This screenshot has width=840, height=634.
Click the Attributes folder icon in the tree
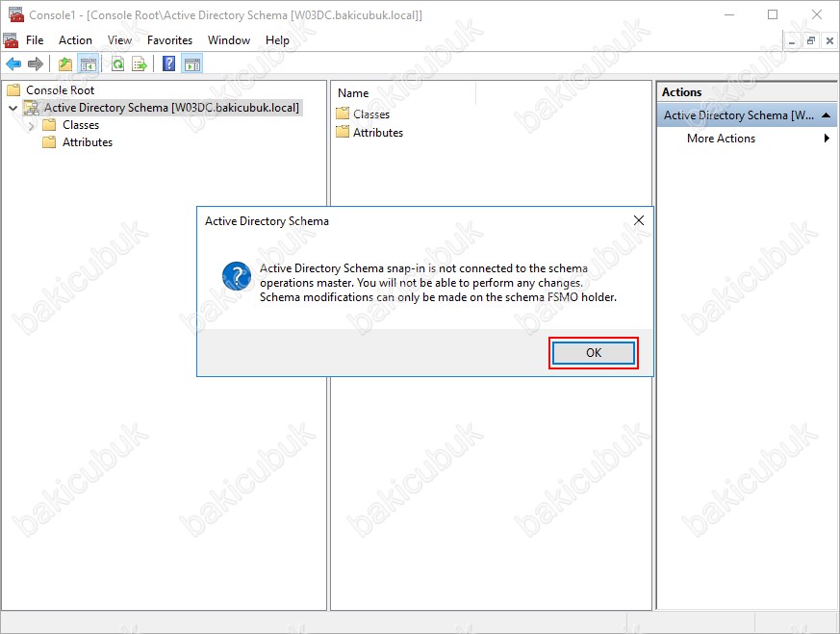(49, 141)
